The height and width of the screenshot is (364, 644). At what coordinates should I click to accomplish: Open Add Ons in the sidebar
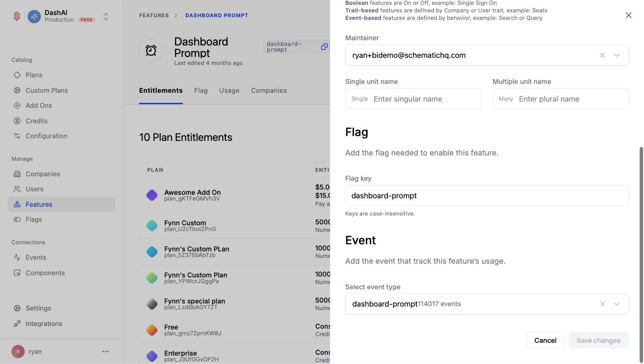[38, 106]
